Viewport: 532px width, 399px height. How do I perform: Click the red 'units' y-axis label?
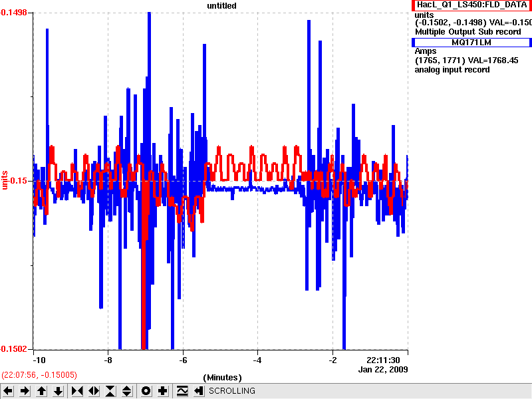5,180
